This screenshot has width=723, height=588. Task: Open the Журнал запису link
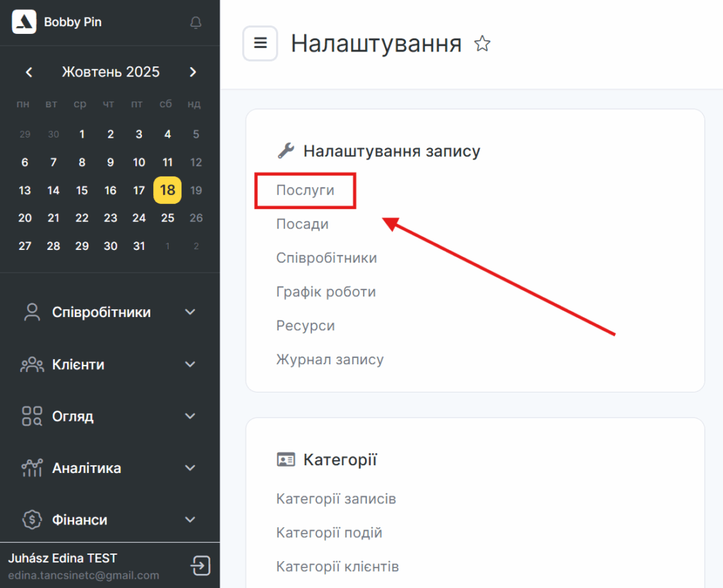tap(330, 359)
